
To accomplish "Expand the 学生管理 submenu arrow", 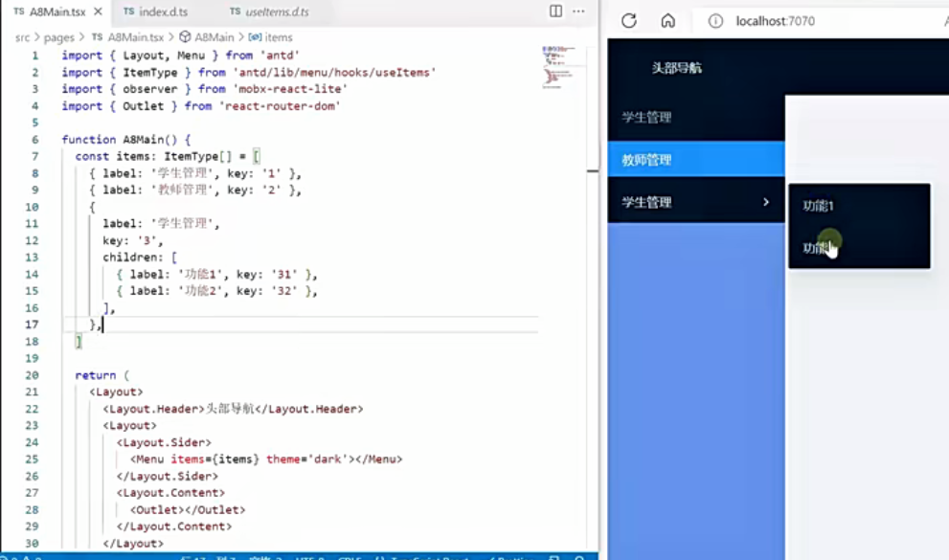I will click(765, 202).
